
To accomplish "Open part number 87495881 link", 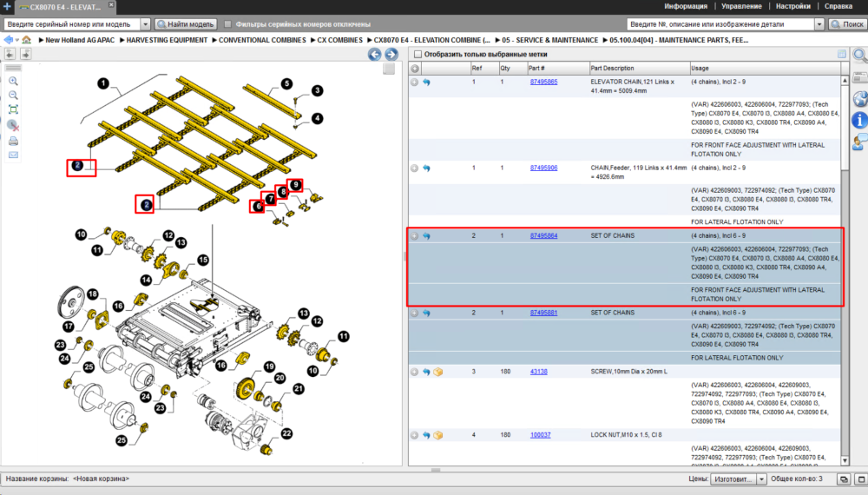I will click(543, 313).
